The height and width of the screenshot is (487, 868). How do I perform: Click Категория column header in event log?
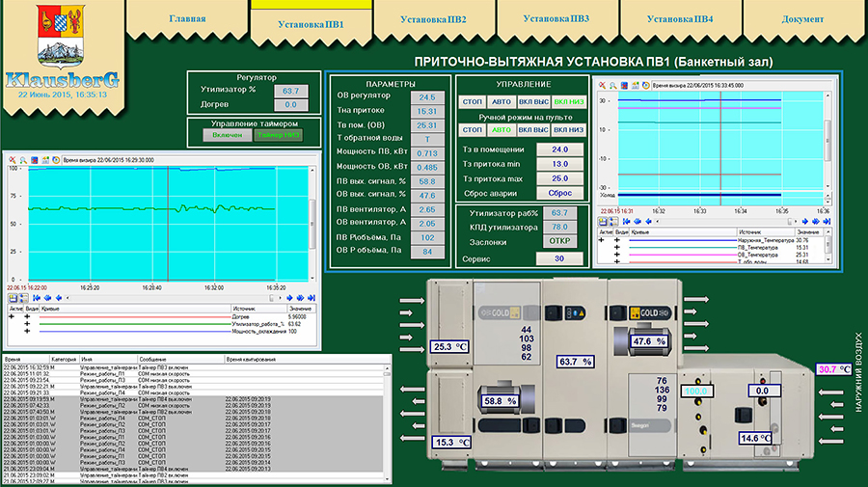coord(64,359)
